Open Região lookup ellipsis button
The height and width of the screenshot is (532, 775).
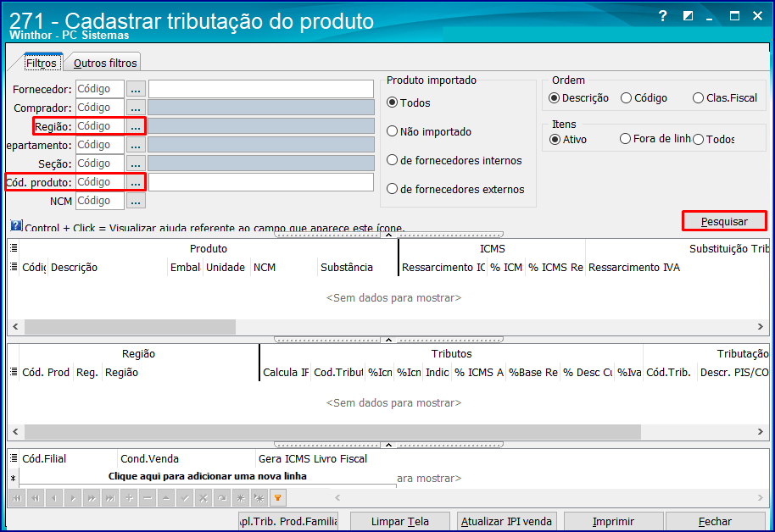click(x=136, y=126)
